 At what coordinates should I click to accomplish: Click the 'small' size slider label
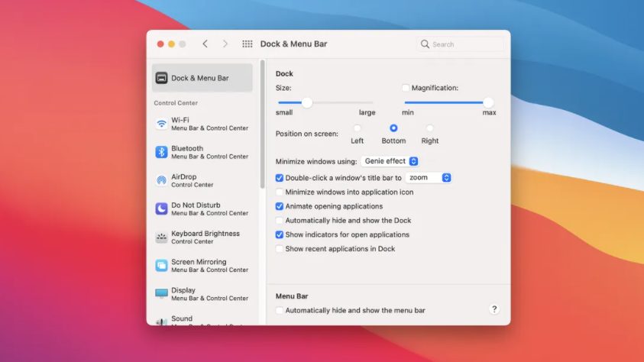pyautogui.click(x=284, y=112)
